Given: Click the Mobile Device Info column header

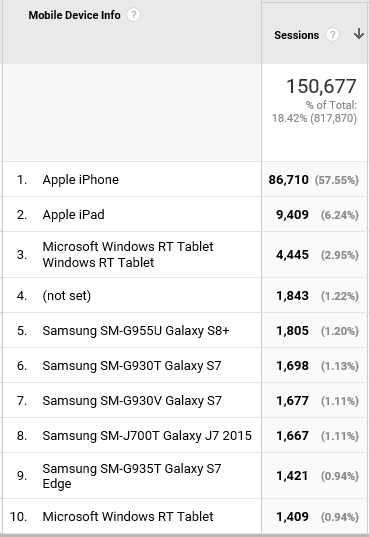Looking at the screenshot, I should (74, 15).
